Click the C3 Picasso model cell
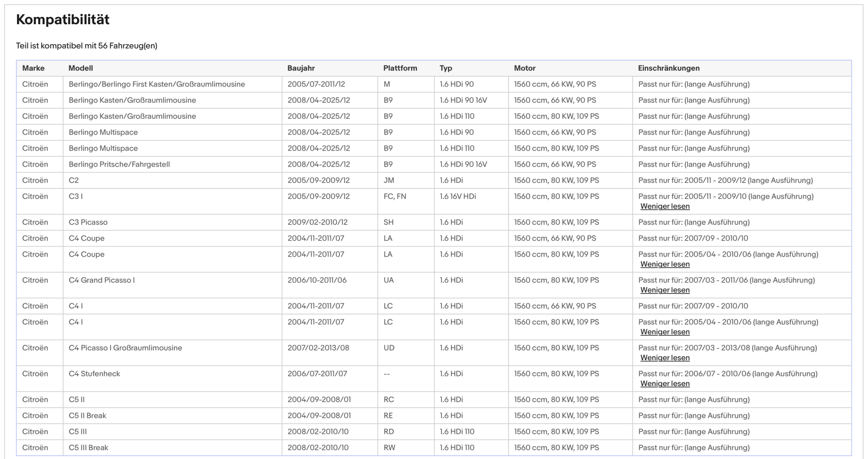 click(172, 222)
